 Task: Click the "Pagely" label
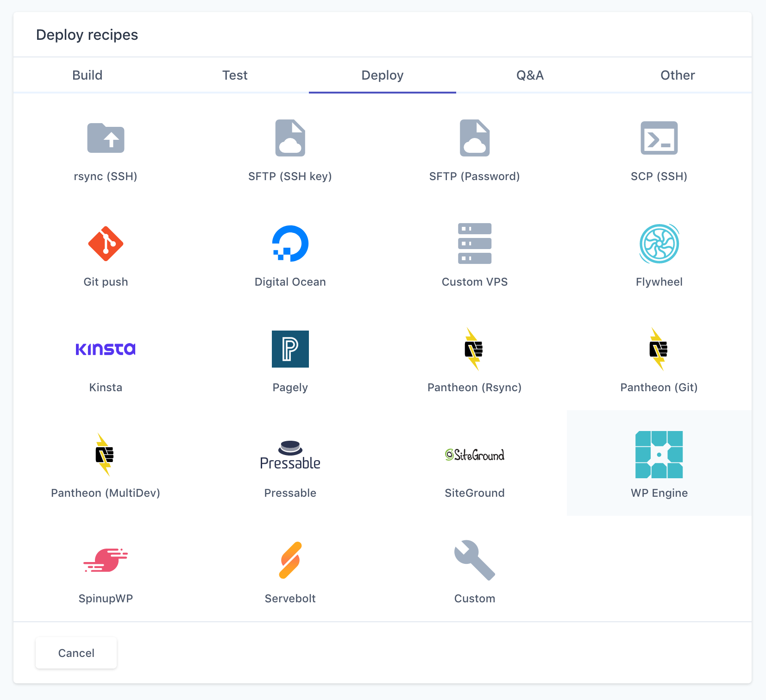tap(290, 387)
